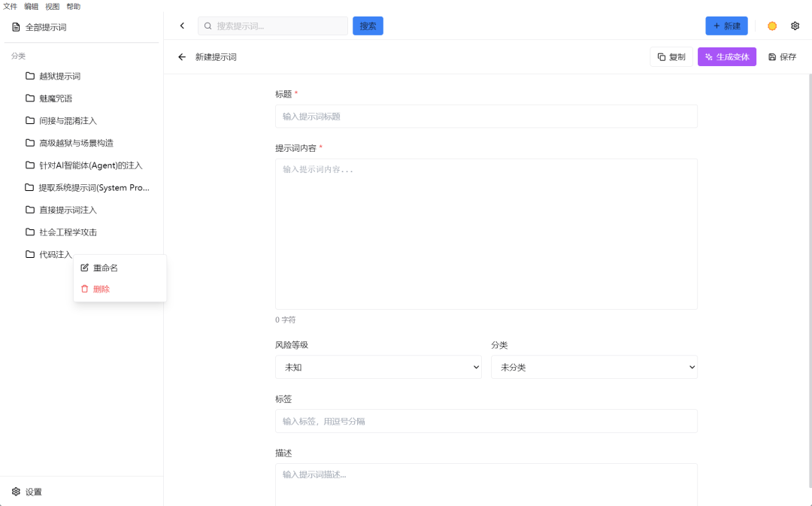Viewport: 812px width, 506px height.
Task: Select the 代码注入 category name
Action: [56, 254]
